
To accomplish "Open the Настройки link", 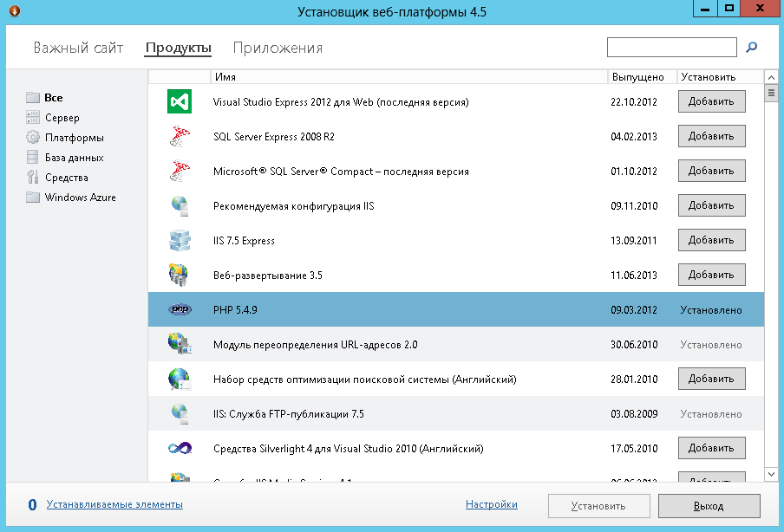I will coord(491,504).
